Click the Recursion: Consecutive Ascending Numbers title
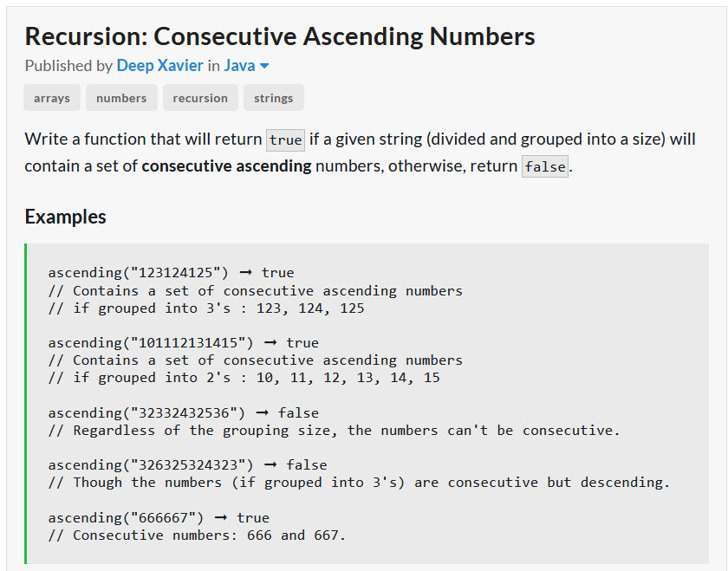The image size is (728, 571). click(280, 36)
